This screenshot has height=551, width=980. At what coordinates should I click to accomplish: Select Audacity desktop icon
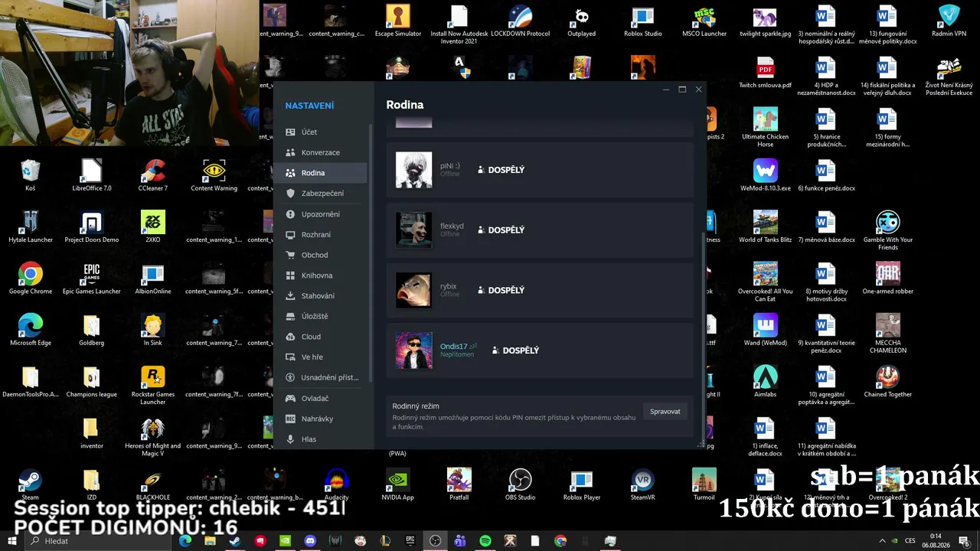tap(337, 484)
